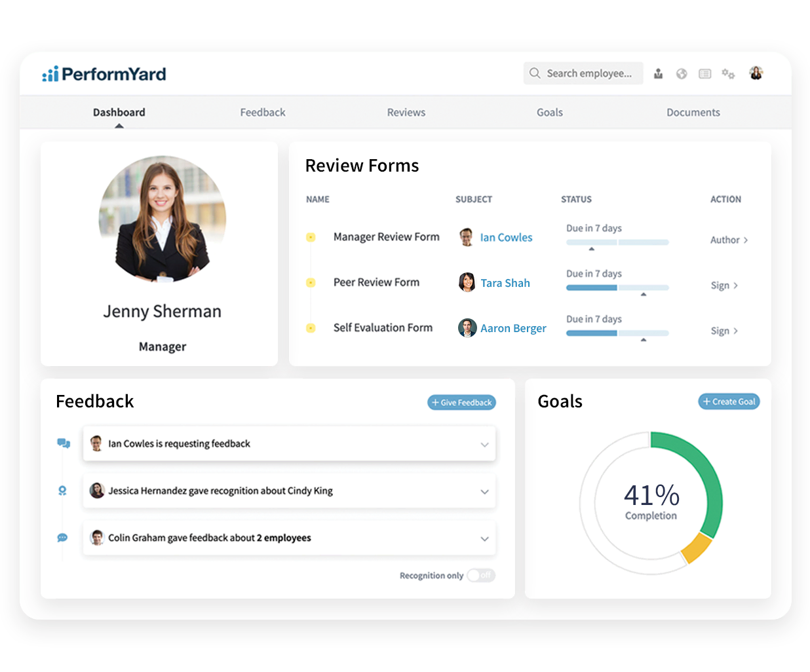Click the Give Feedback button
Image resolution: width=810 pixels, height=672 pixels.
pos(461,402)
